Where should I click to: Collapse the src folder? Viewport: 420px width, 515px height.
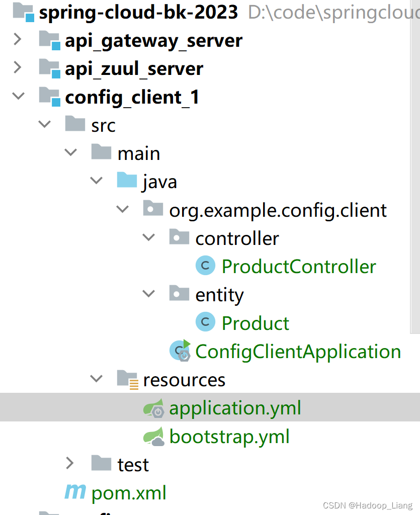point(44,124)
